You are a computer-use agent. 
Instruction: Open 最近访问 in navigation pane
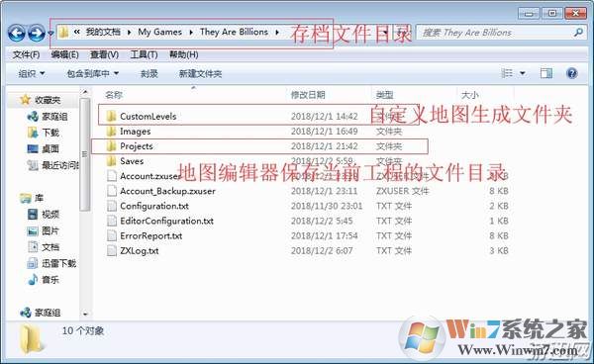point(59,165)
